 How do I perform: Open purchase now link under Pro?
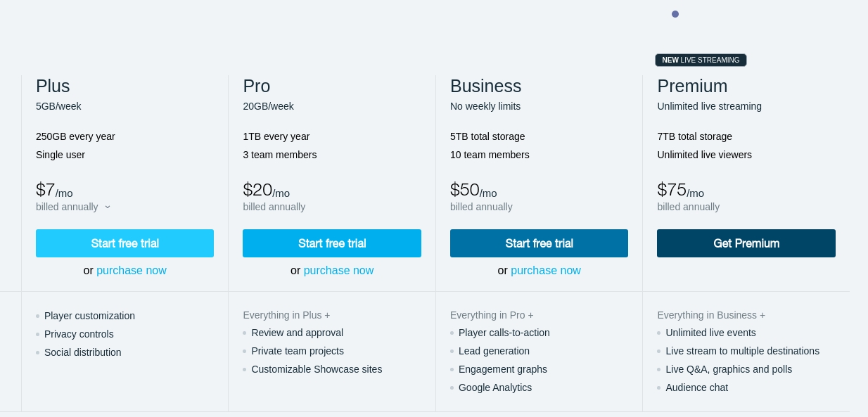338,271
